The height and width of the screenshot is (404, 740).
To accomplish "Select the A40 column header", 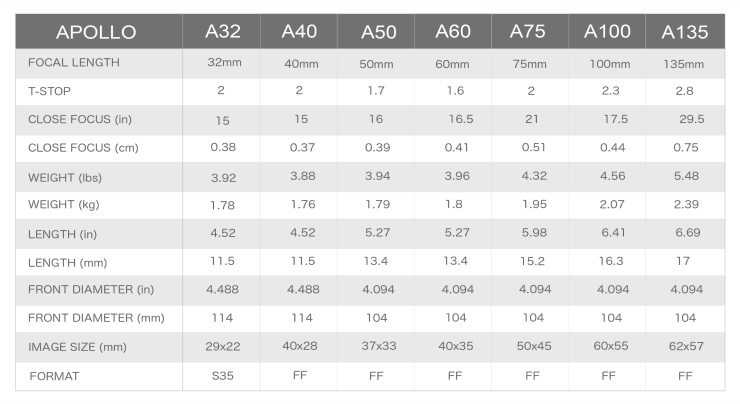I will [300, 31].
